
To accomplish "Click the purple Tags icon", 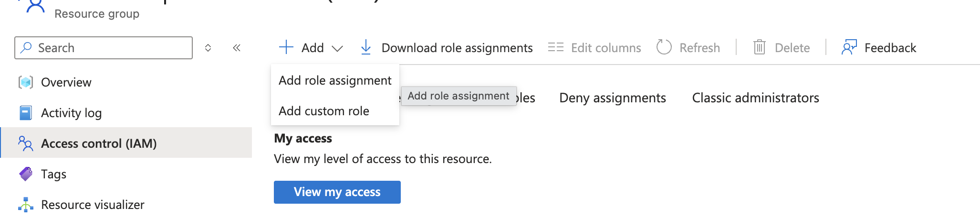I will click(26, 174).
